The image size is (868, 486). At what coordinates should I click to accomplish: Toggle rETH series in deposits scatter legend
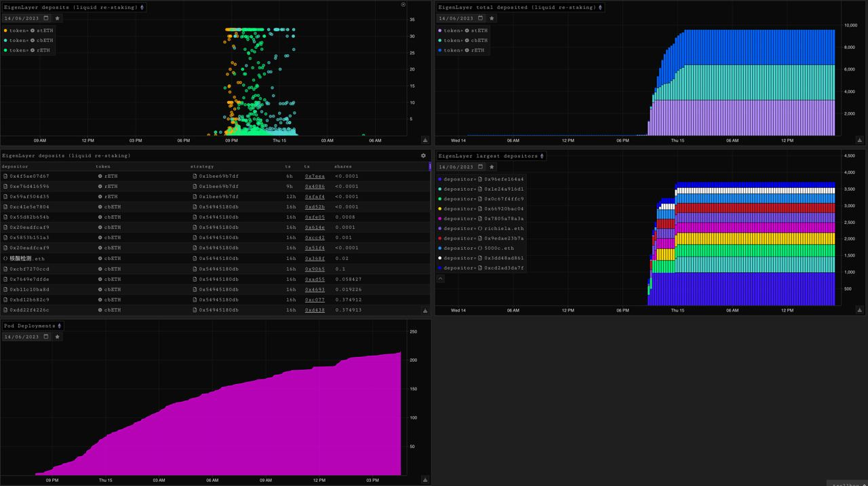tap(27, 50)
